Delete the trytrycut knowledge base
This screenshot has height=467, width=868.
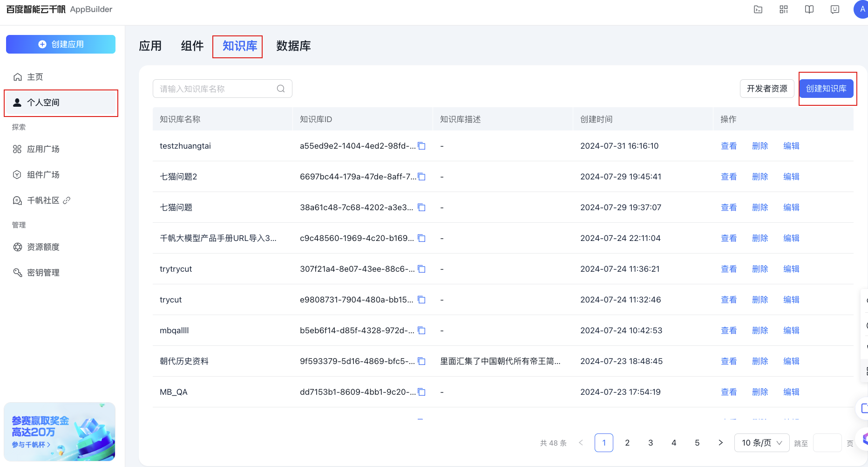point(760,269)
